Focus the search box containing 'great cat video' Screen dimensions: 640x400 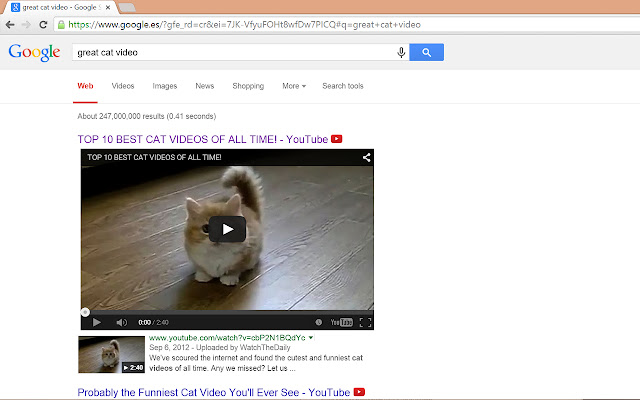[x=233, y=52]
